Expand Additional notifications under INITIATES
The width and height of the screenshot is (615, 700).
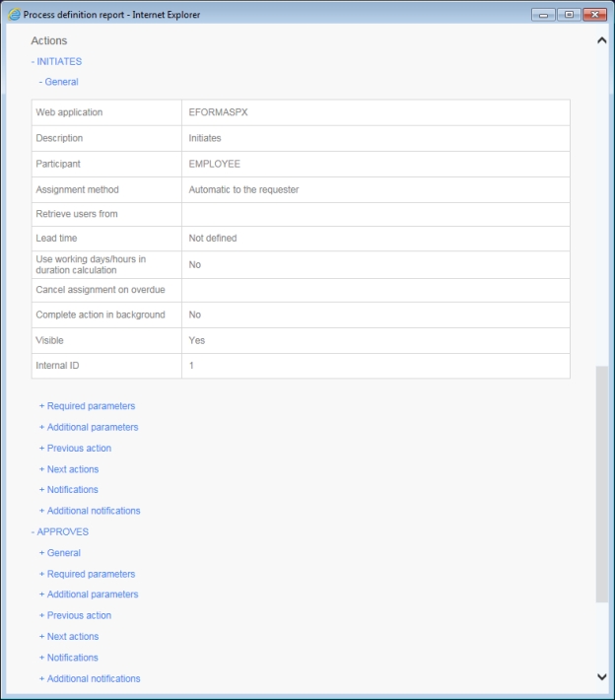pos(90,511)
